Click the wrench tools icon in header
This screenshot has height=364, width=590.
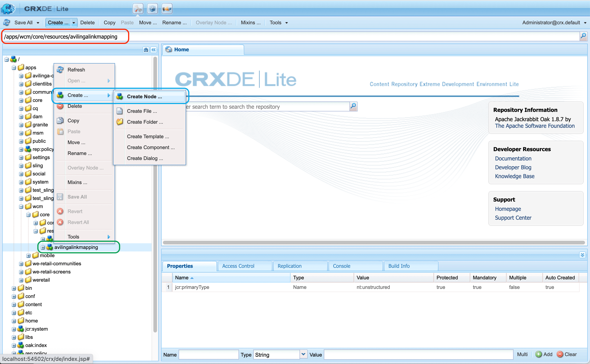(138, 9)
